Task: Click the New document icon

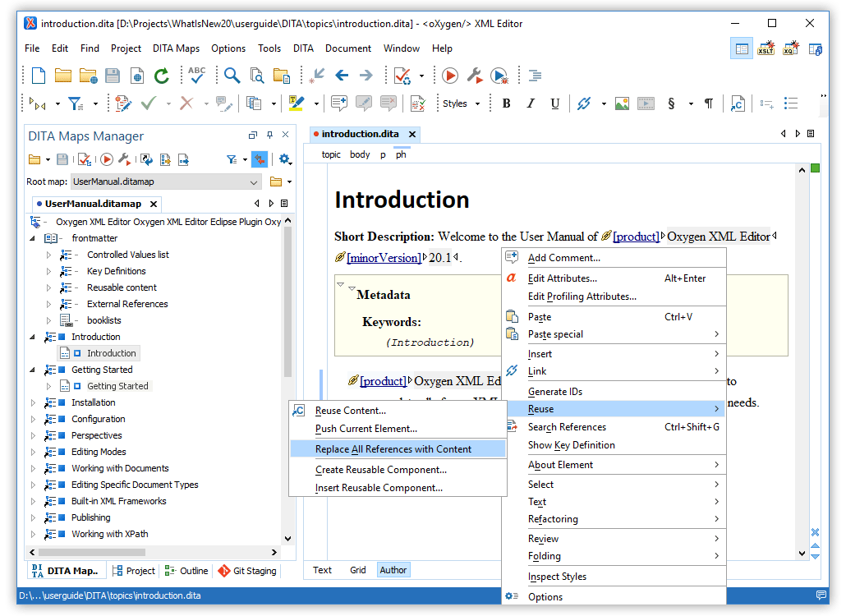Action: [x=39, y=76]
